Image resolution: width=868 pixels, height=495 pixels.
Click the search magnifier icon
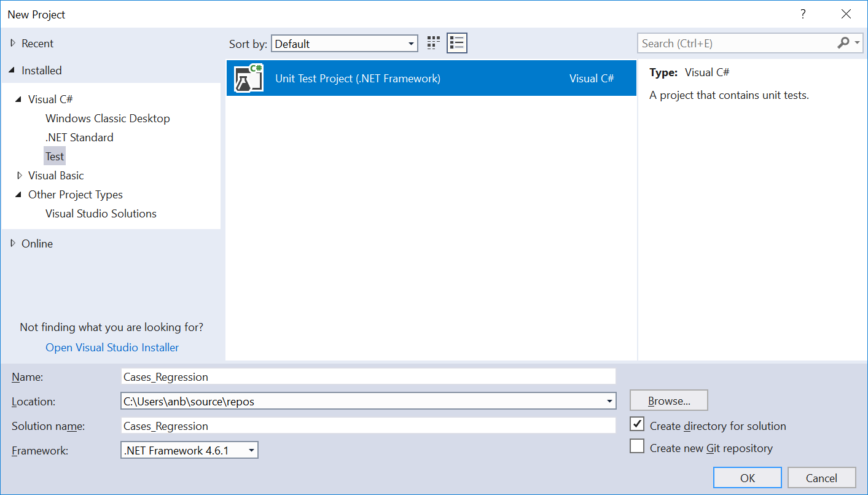(x=843, y=43)
